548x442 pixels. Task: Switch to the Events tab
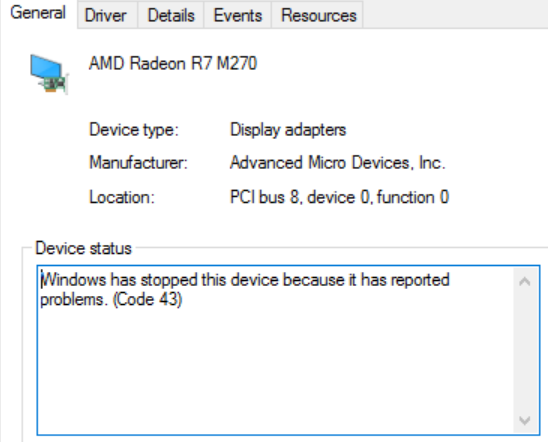pyautogui.click(x=238, y=15)
